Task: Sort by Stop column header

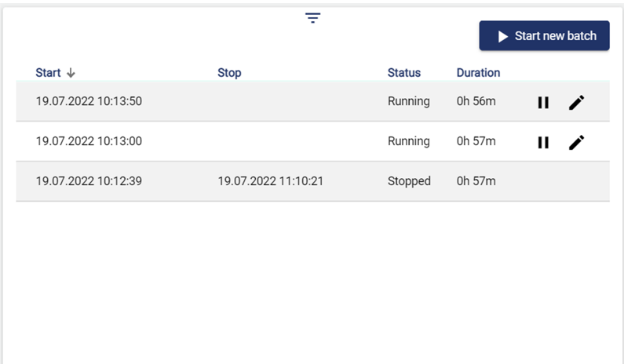Action: (x=229, y=73)
